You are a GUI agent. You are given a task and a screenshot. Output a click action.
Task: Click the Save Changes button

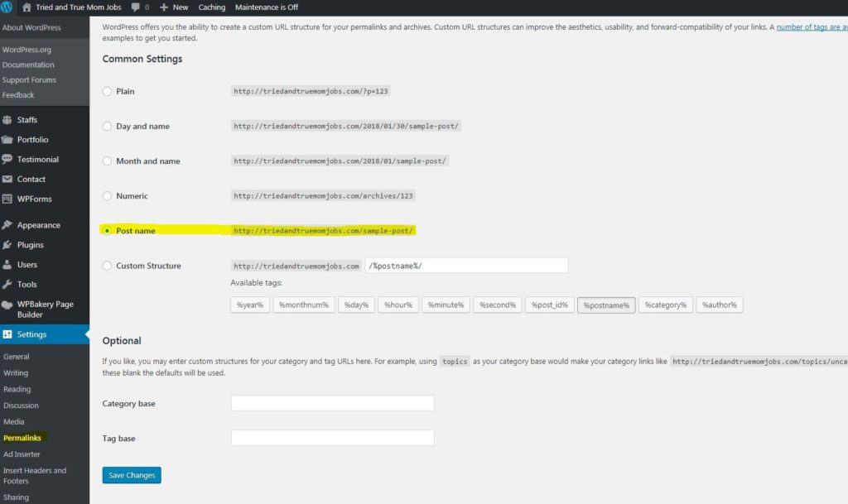(132, 475)
